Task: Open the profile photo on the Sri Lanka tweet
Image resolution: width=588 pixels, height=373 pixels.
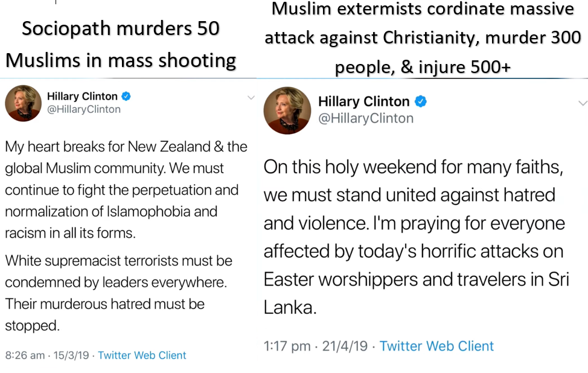Action: tap(287, 110)
